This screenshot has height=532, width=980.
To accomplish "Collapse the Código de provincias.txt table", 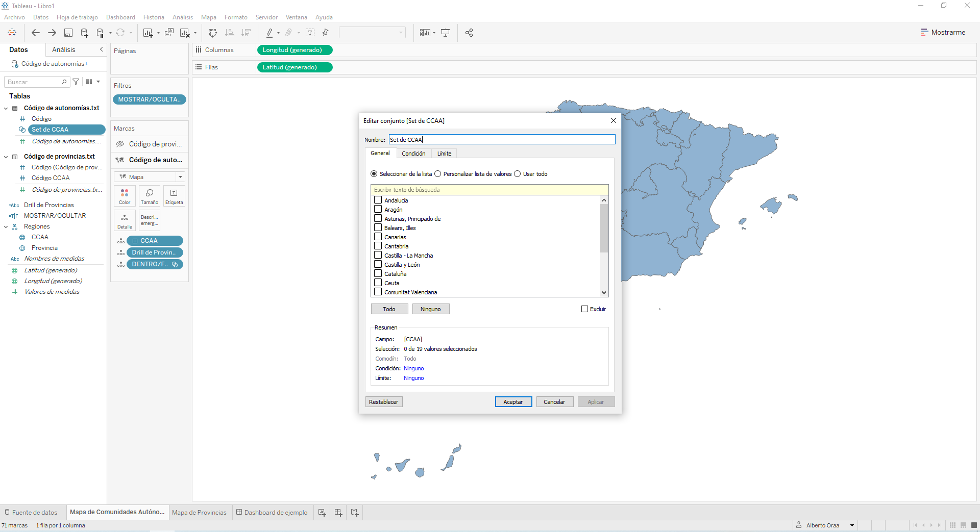I will pos(6,157).
